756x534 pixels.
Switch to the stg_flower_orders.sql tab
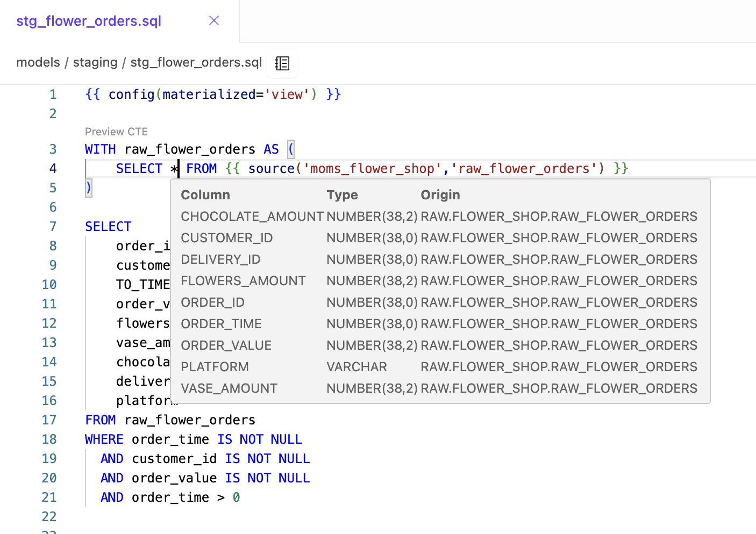(x=88, y=20)
